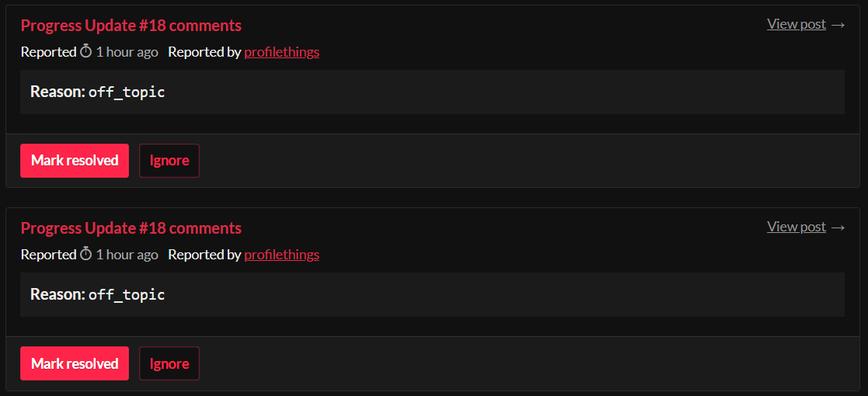
Task: Click the stopwatch icon in the first report
Action: (86, 52)
